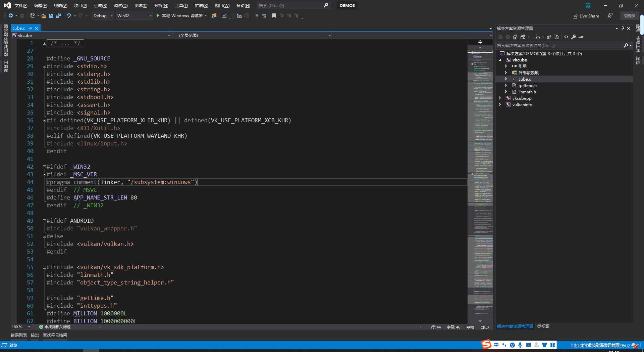Click the Navigate Backward arrow icon
Screen dimensions: 644x352
coord(11,16)
